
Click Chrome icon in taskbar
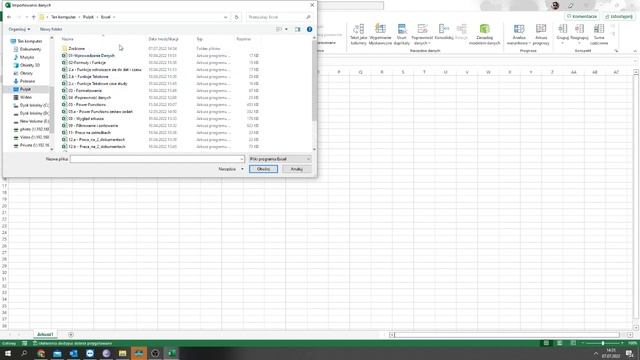coord(41,353)
